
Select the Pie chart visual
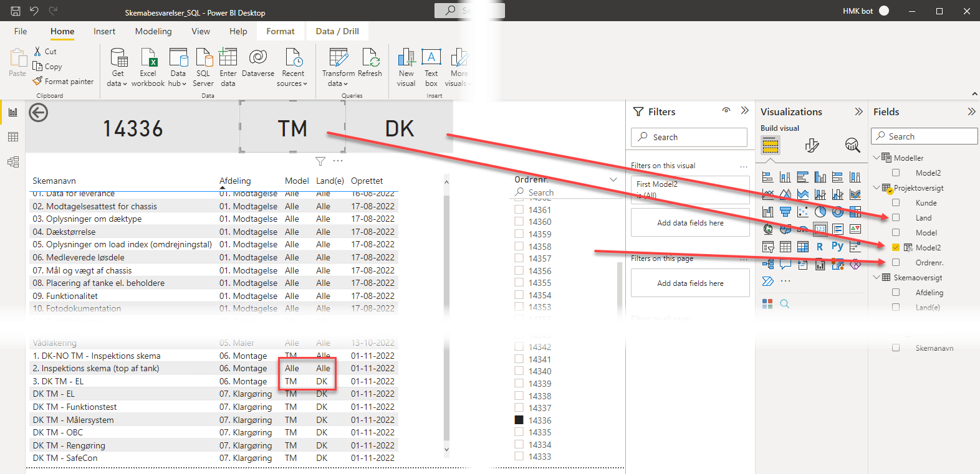820,212
